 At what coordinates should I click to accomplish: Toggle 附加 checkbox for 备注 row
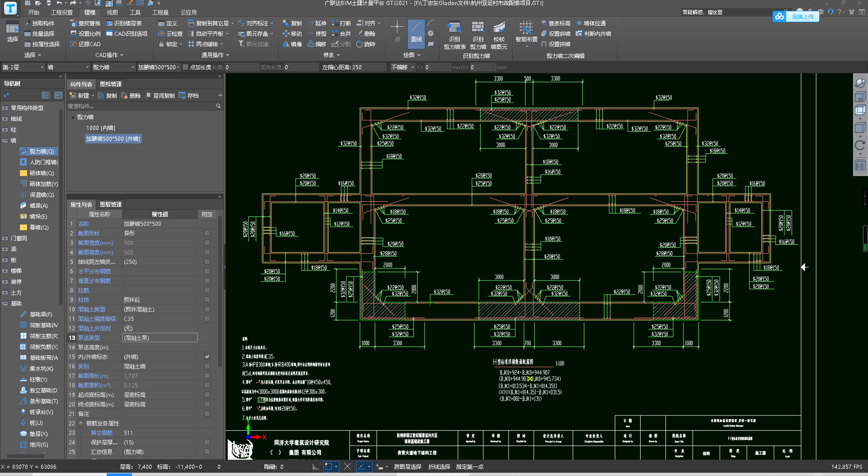point(207,414)
